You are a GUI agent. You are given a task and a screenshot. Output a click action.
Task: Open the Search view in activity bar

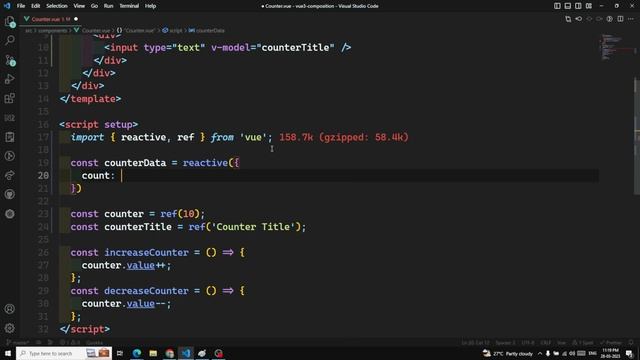coord(10,40)
